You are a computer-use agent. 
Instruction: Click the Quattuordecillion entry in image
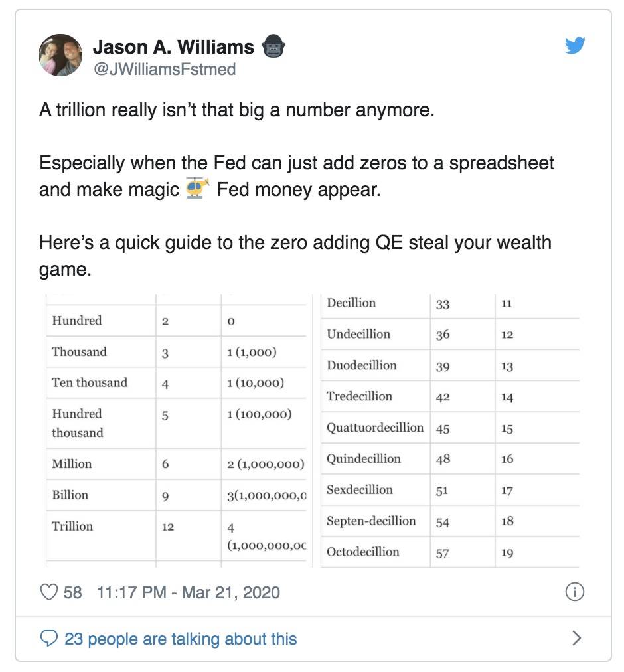click(375, 427)
